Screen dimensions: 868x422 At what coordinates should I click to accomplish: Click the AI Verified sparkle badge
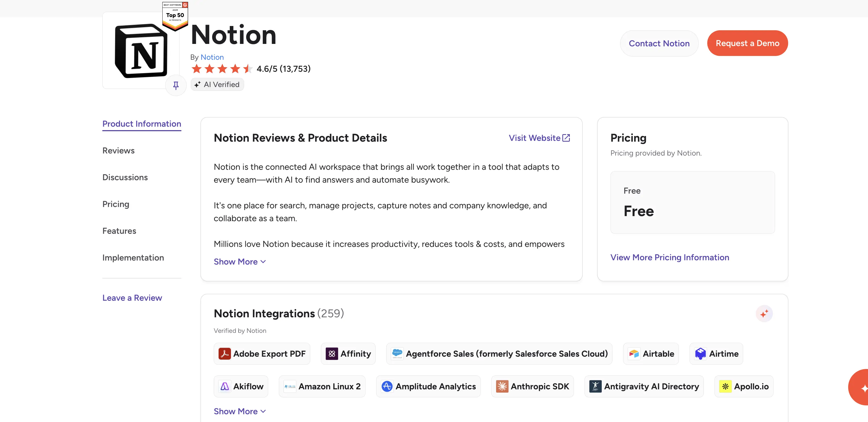pos(217,85)
